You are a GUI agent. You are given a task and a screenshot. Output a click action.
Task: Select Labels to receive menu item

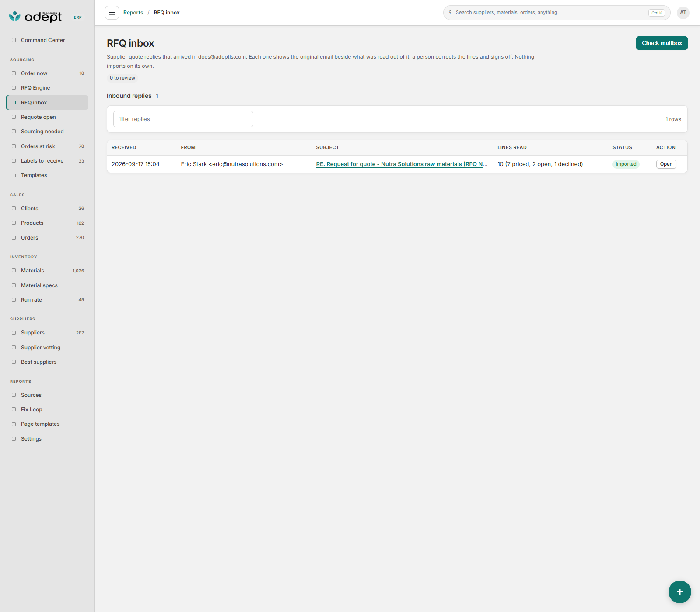(47, 161)
